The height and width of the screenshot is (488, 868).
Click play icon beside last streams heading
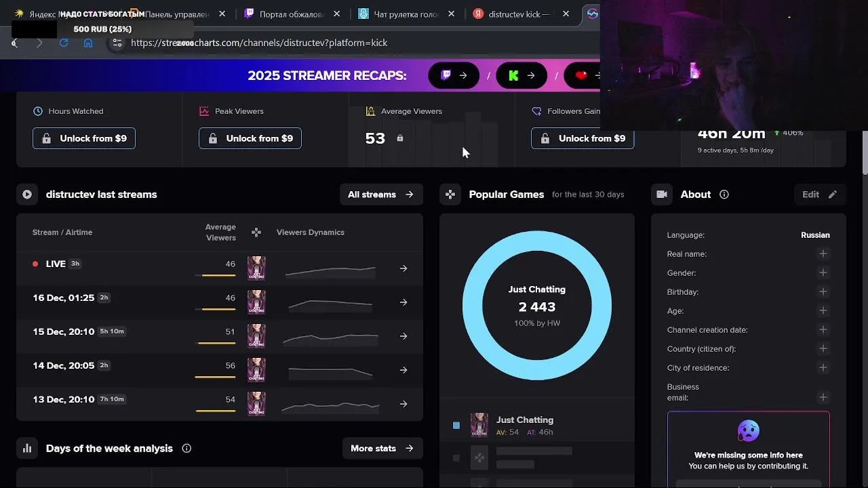27,195
